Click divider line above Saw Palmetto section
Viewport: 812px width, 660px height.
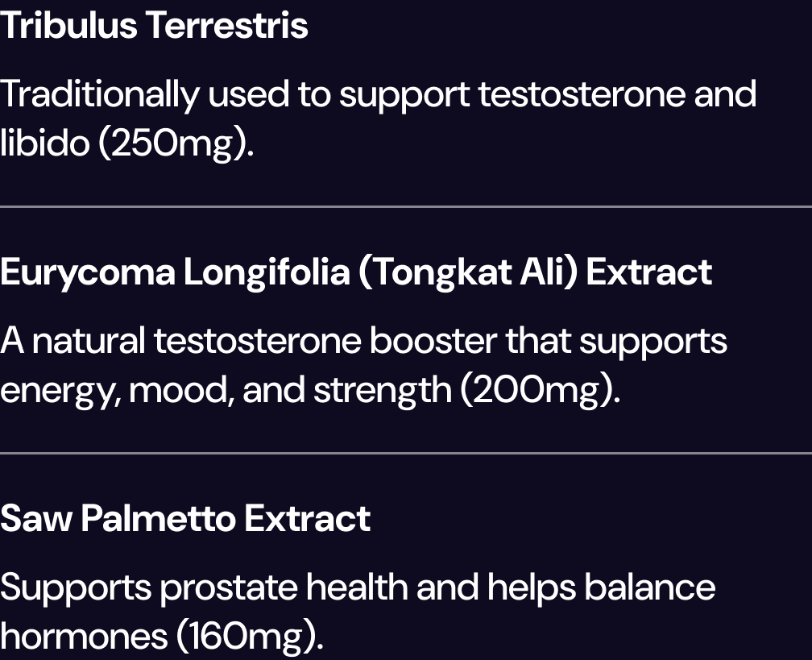coord(406,453)
